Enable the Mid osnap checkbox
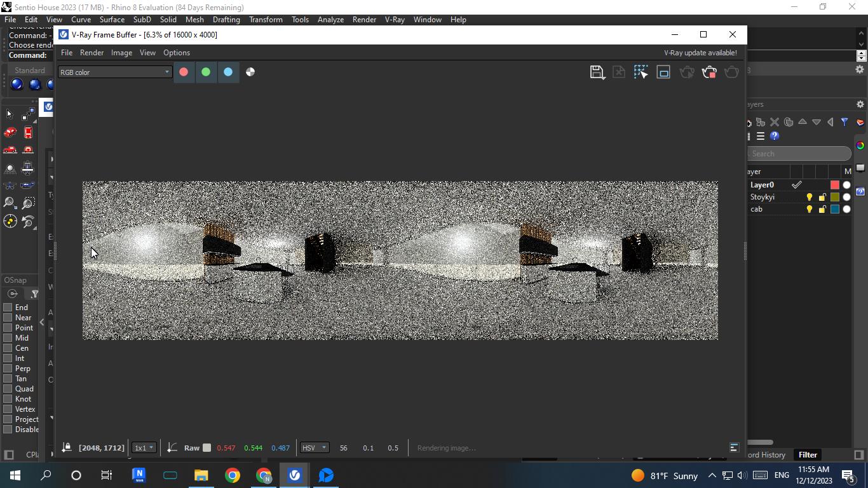The image size is (868, 488). 8,338
